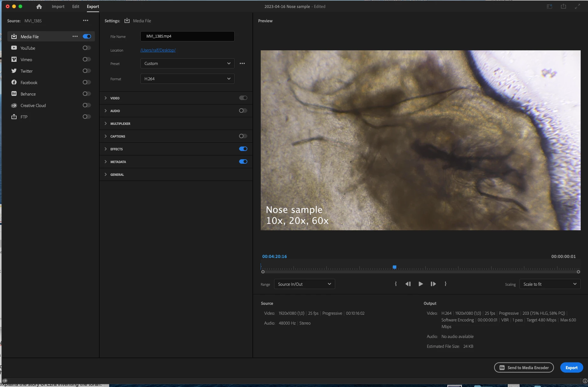Viewport: 588px width, 387px height.
Task: Click Creative Cloud status icon at bottom-left
Action: pyautogui.click(x=5, y=381)
